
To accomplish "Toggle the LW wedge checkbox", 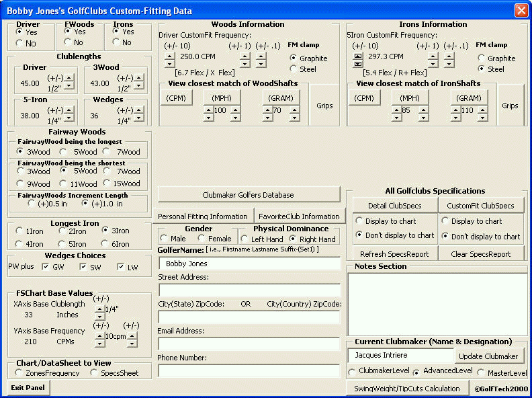I will tap(121, 267).
